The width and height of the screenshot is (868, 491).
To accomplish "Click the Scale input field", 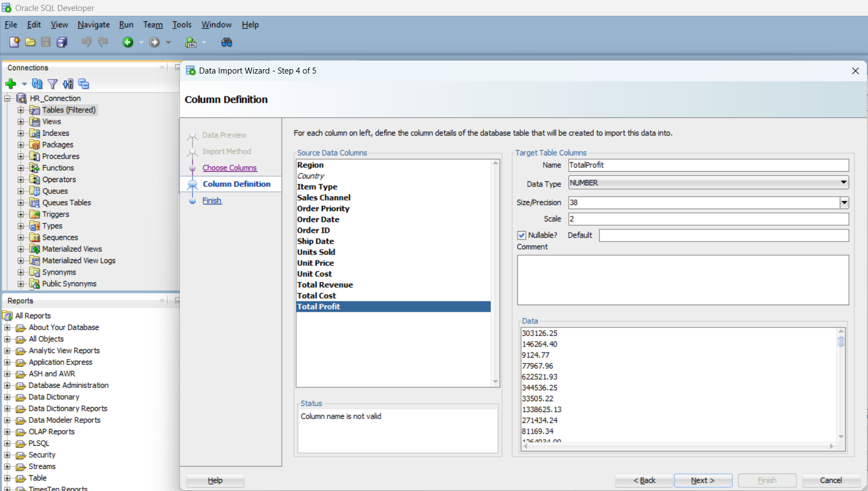I will click(709, 219).
